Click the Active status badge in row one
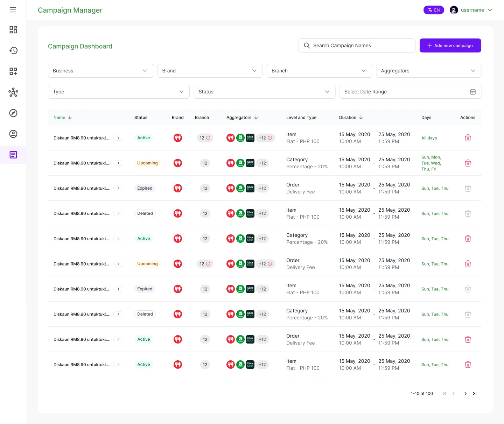The image size is (504, 424). tap(143, 138)
